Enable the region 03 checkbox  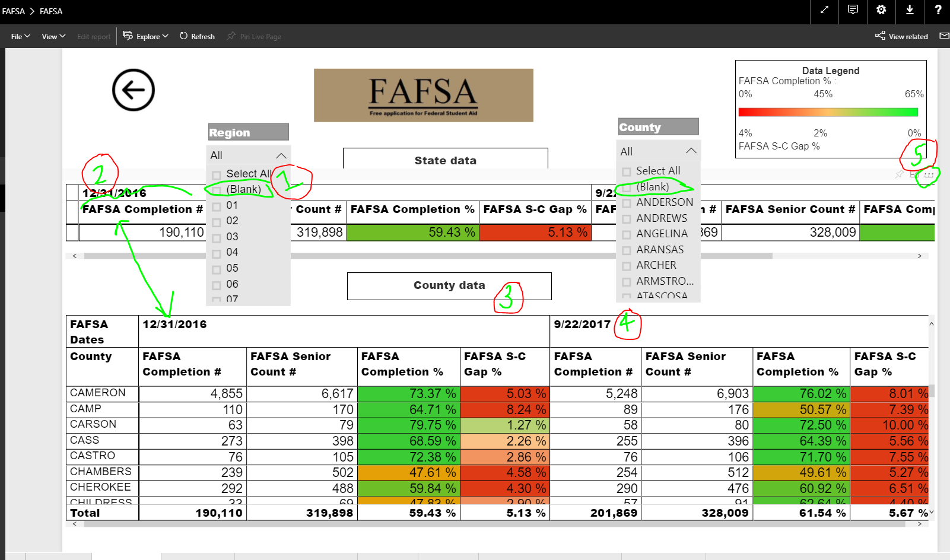point(217,238)
